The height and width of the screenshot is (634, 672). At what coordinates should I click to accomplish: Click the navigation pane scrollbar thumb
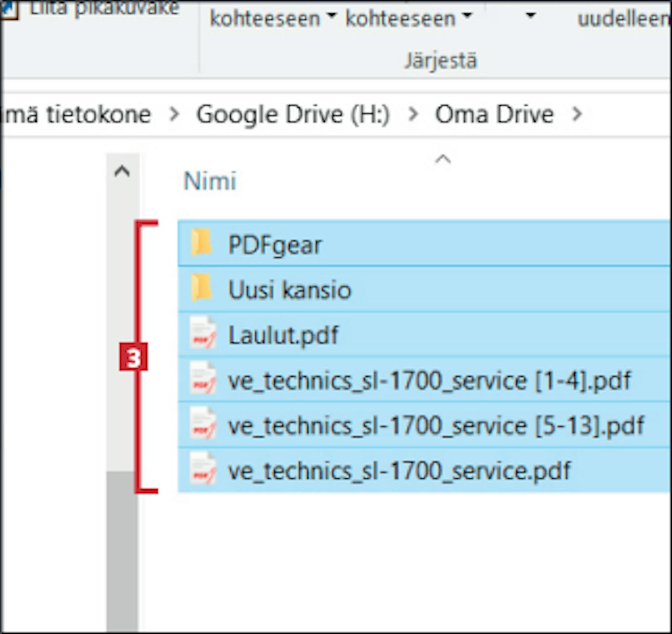(x=122, y=551)
